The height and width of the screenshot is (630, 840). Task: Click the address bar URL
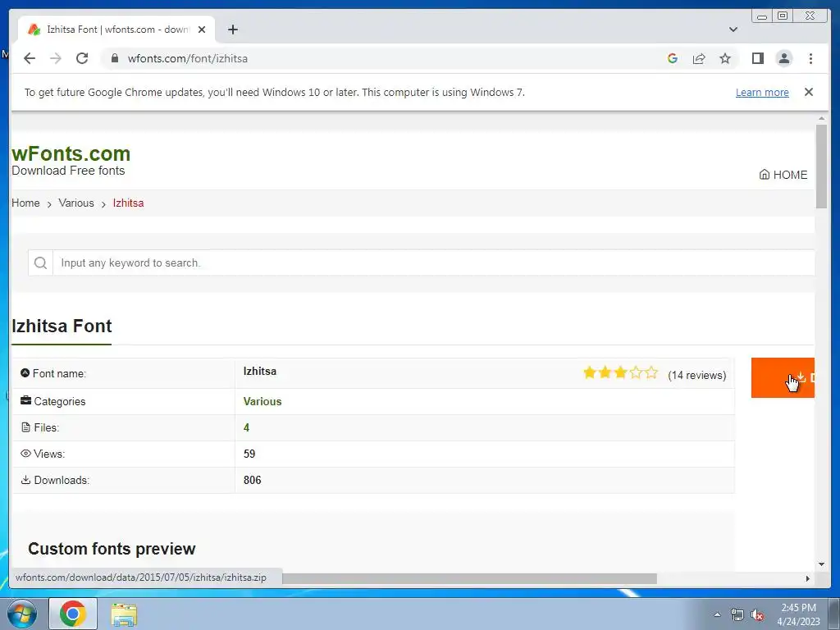188,58
